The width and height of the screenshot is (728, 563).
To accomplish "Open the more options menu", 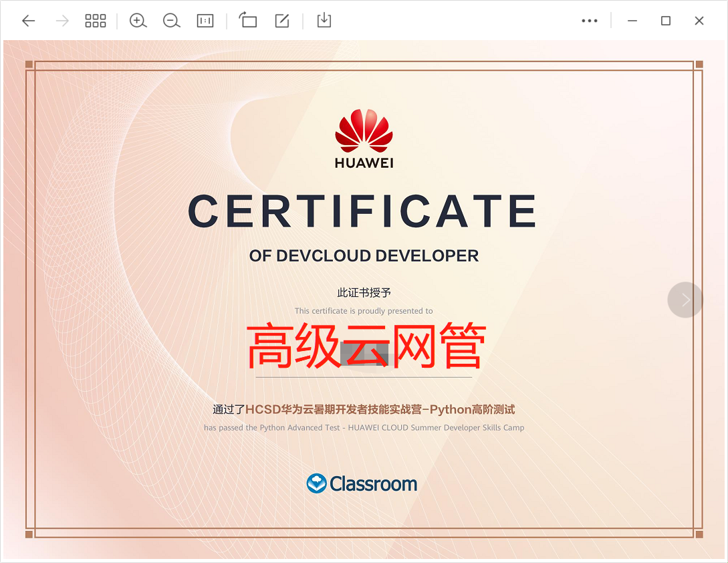I will 590,21.
